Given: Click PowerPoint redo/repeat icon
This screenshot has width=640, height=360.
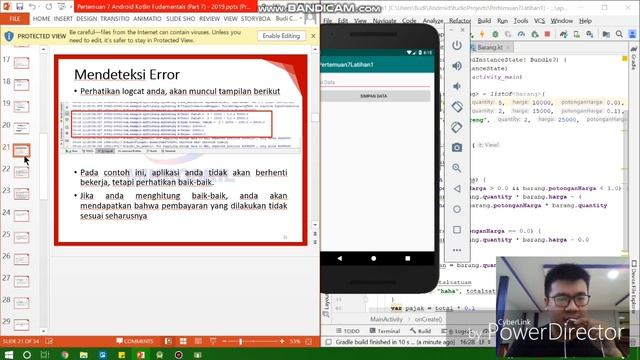Looking at the screenshot, I should click(x=49, y=7).
